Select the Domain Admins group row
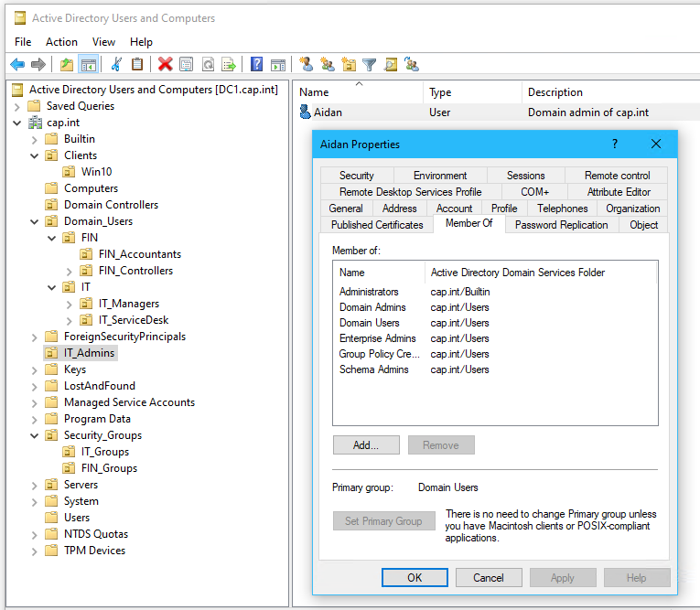Viewport: 700px width, 610px height. [x=495, y=307]
